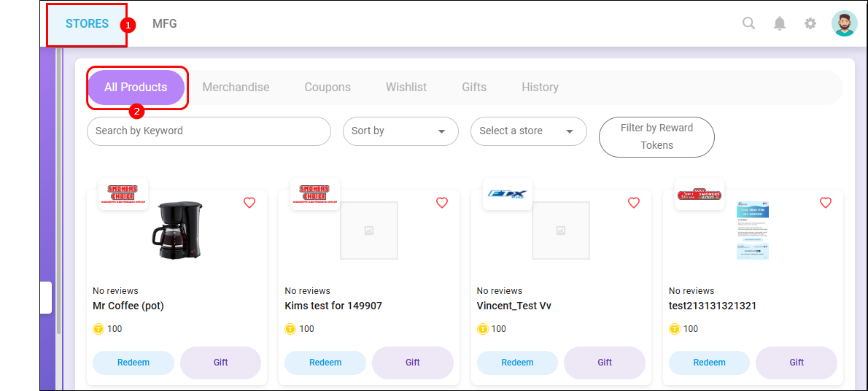Click the user avatar profile picture

coord(844,23)
